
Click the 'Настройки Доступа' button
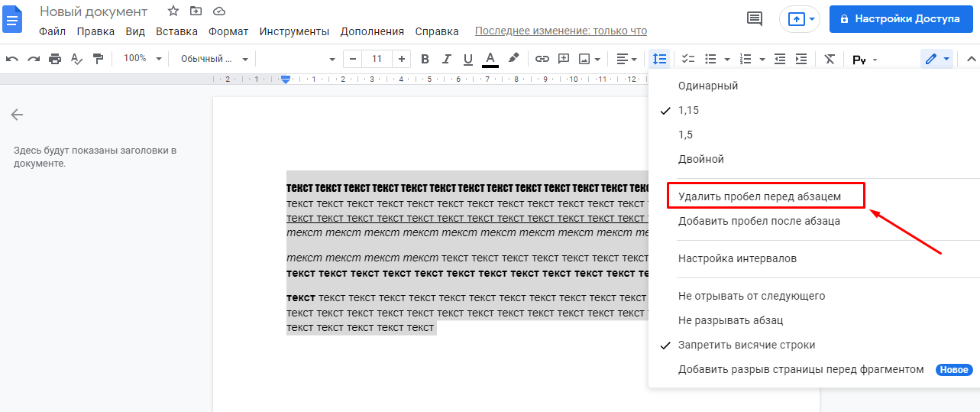pyautogui.click(x=900, y=18)
